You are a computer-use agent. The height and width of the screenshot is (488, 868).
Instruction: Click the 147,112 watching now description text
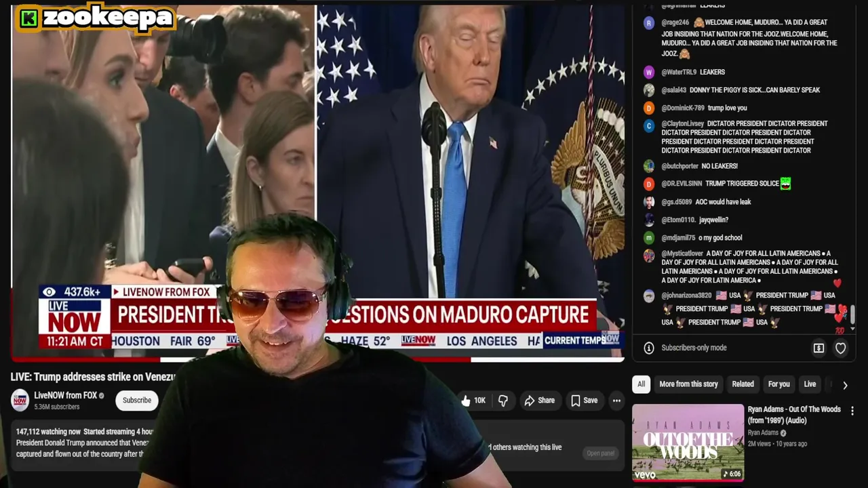[x=48, y=432]
